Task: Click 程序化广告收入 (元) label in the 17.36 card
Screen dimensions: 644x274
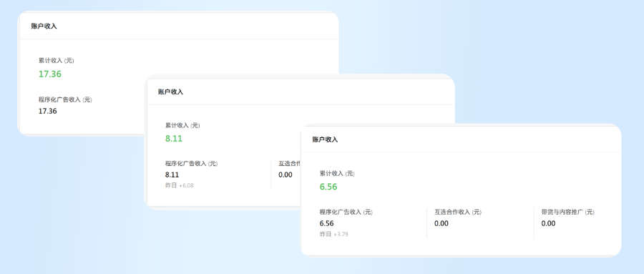Action: point(65,99)
